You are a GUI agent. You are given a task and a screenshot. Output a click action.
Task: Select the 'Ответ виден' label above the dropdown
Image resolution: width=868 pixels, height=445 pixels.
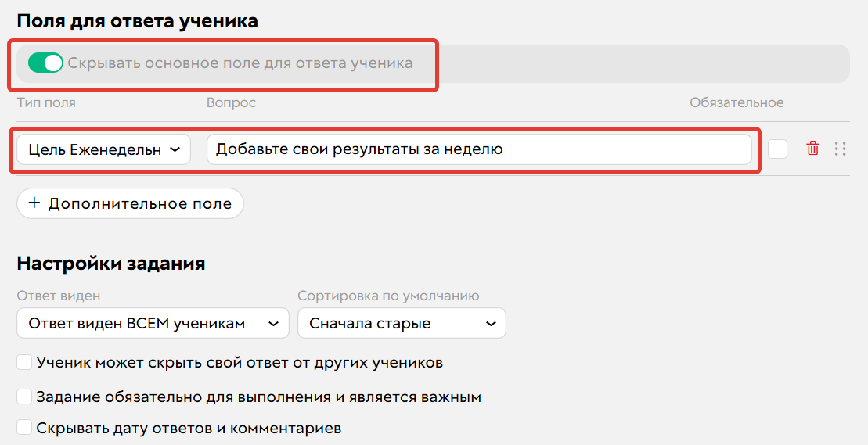coord(58,296)
